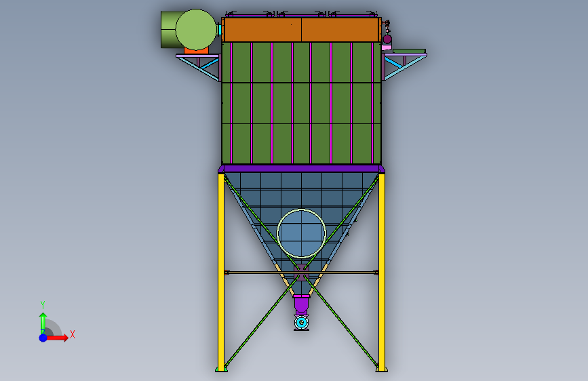The image size is (588, 381).
Task: Select the cyan rotary valve at the hopper outlet
Action: pyautogui.click(x=302, y=323)
